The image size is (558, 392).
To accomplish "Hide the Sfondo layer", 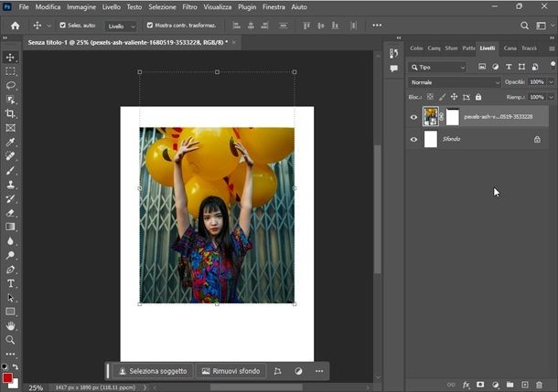I will (x=413, y=139).
